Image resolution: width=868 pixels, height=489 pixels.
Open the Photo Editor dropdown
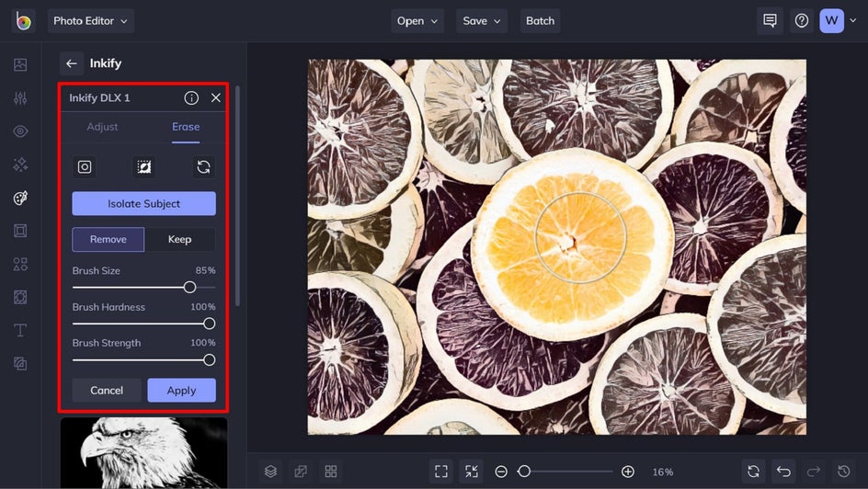[x=91, y=21]
